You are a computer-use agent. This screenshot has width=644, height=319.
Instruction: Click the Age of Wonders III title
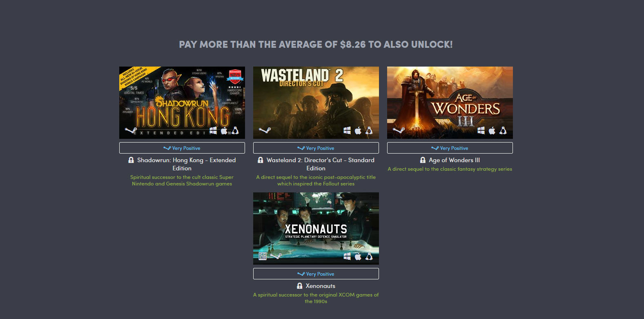point(455,160)
